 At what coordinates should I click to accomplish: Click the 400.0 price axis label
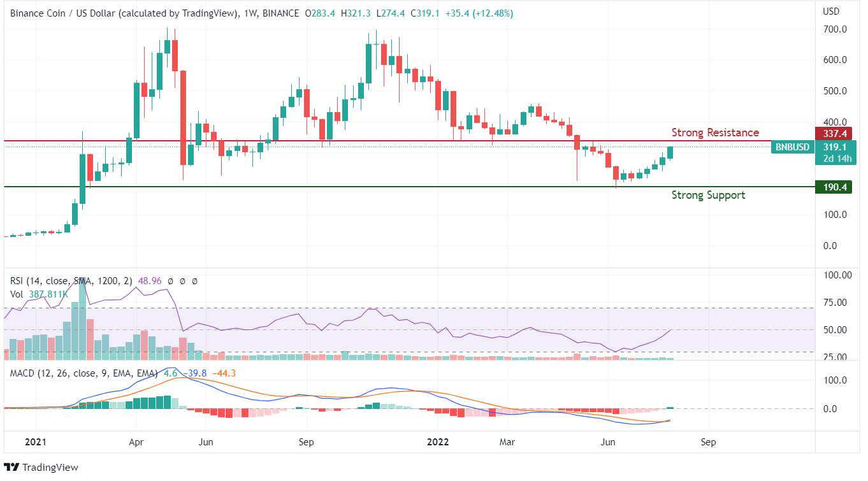tap(835, 122)
